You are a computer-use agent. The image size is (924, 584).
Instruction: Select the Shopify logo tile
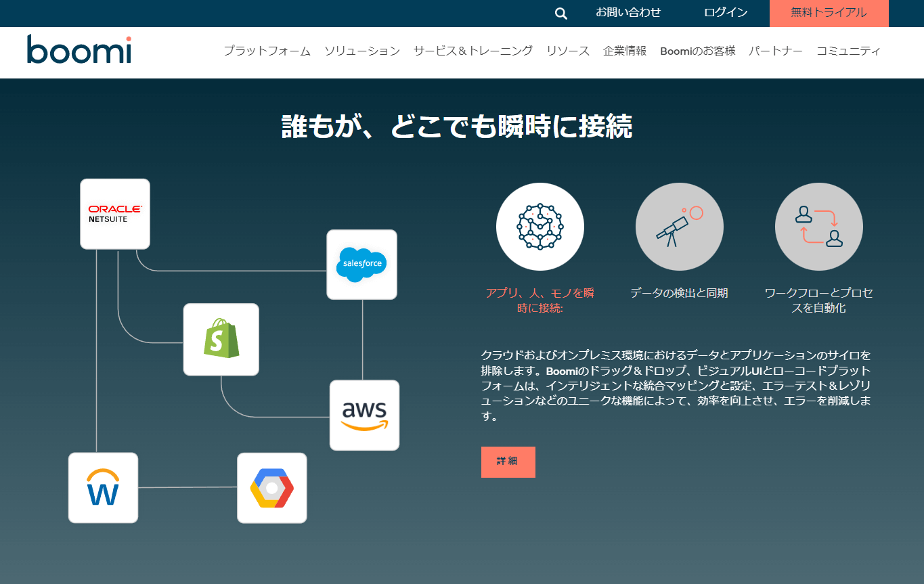click(x=221, y=339)
